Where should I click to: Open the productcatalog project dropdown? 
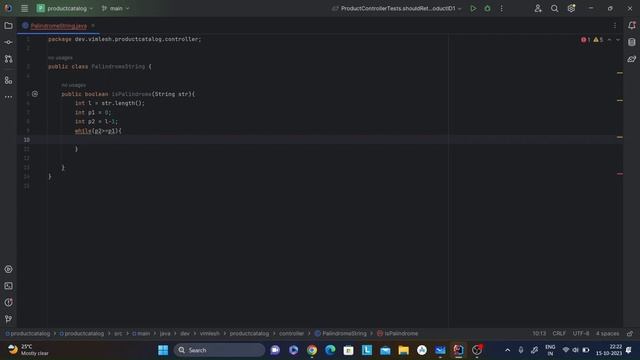65,8
